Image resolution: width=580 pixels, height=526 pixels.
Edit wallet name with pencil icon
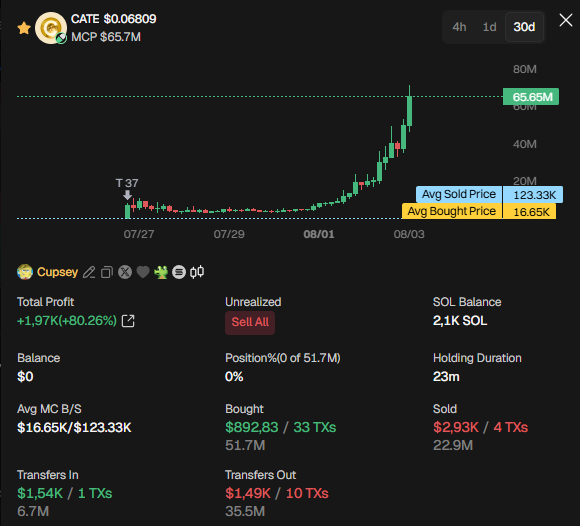click(89, 272)
